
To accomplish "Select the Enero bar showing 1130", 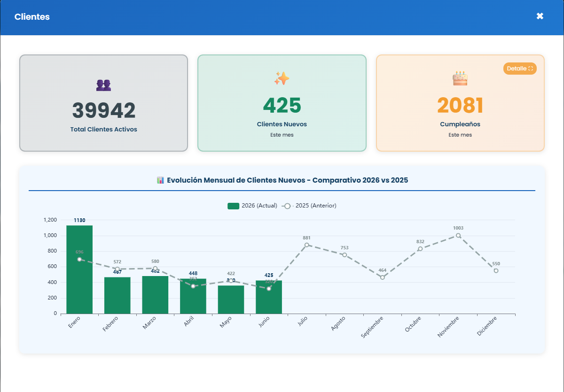I will (x=79, y=269).
